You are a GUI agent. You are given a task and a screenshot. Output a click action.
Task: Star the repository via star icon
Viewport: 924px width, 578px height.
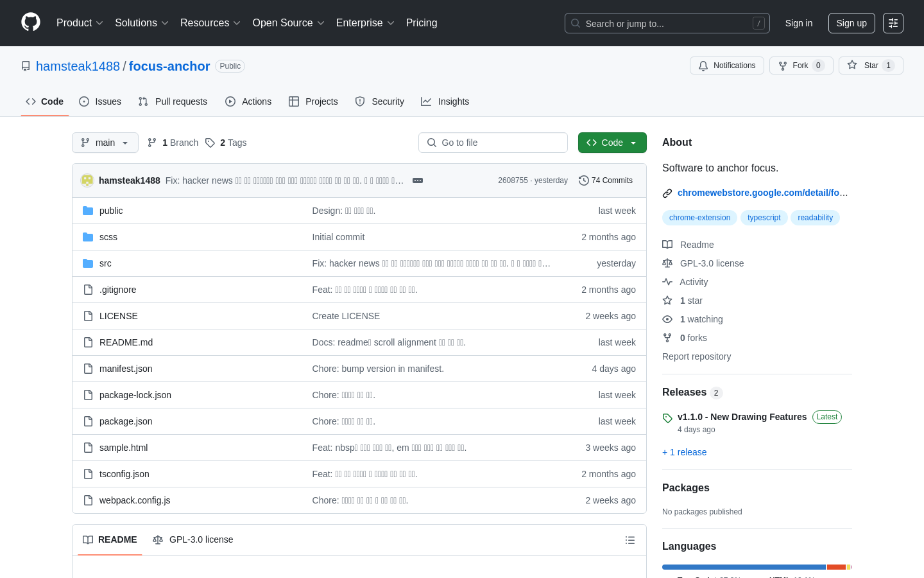pos(852,65)
